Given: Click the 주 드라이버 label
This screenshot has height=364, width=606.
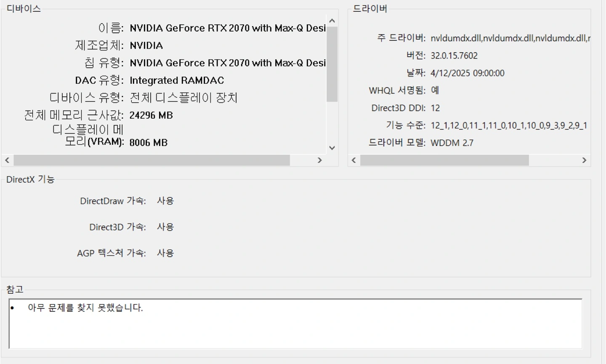Looking at the screenshot, I should click(401, 38).
